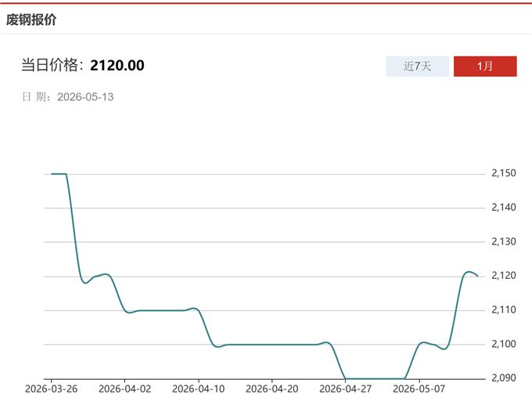Image resolution: width=532 pixels, height=394 pixels.
Task: Click y-axis label 2,100
Action: coord(504,344)
